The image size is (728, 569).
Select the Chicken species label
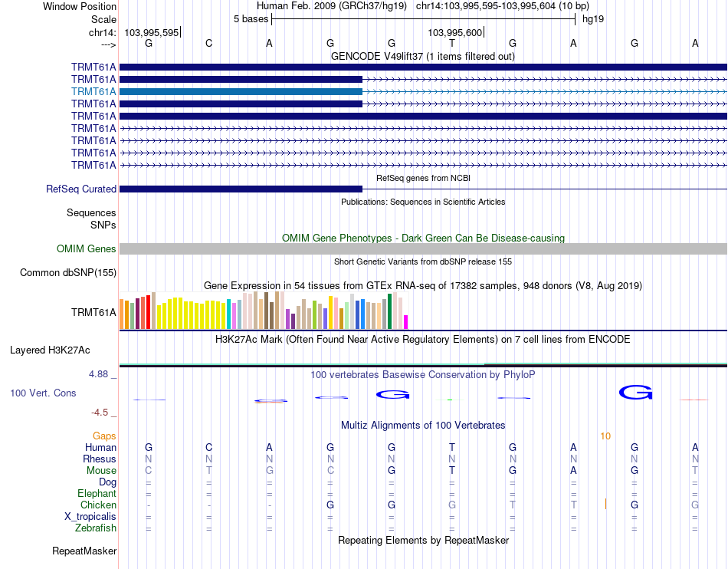tap(98, 505)
